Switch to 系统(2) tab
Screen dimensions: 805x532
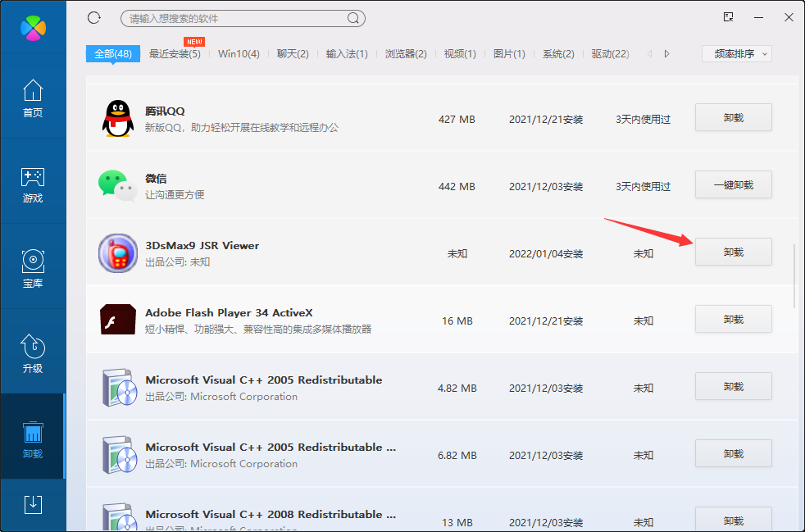[x=558, y=53]
